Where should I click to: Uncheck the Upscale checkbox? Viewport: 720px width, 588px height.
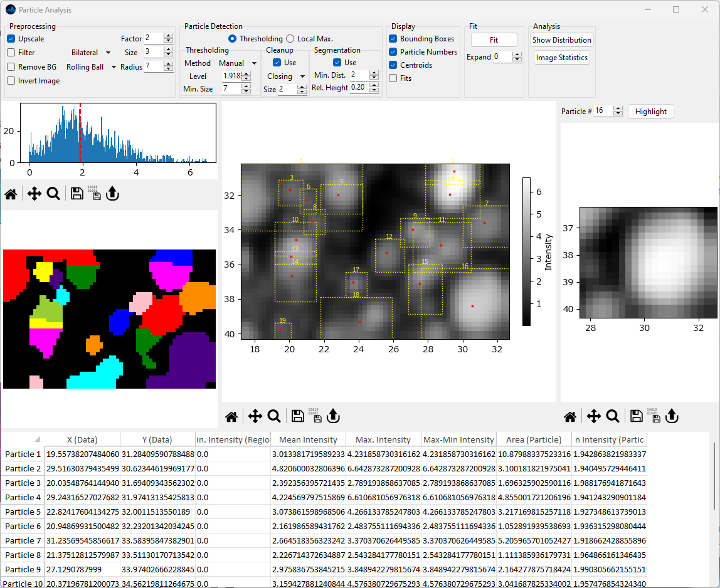click(11, 39)
